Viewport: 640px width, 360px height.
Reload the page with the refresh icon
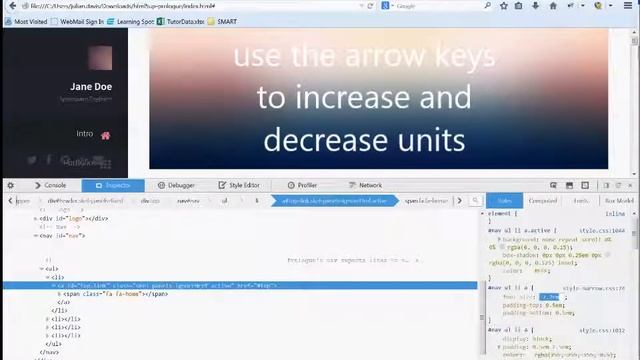tap(371, 6)
